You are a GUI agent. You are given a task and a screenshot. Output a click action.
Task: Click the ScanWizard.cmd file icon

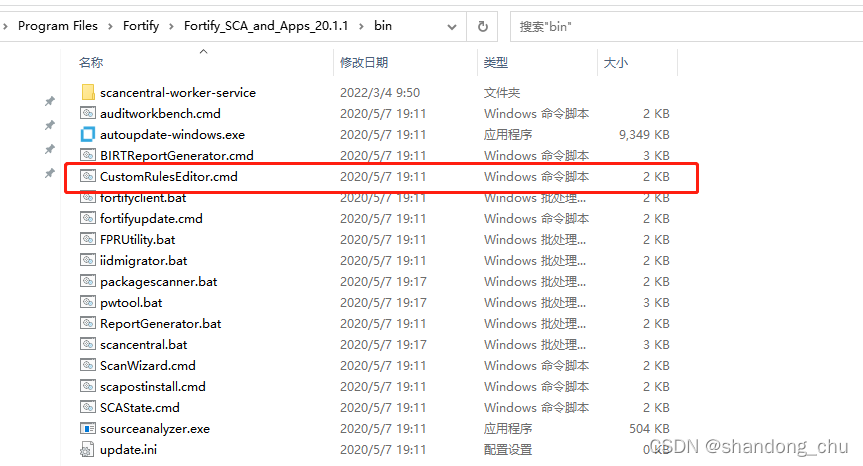tap(88, 365)
